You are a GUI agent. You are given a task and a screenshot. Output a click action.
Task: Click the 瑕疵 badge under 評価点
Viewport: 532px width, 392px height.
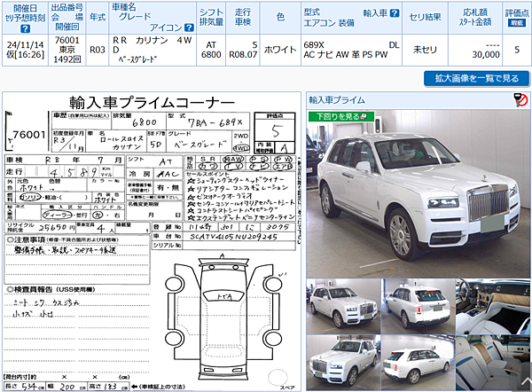pos(516,23)
